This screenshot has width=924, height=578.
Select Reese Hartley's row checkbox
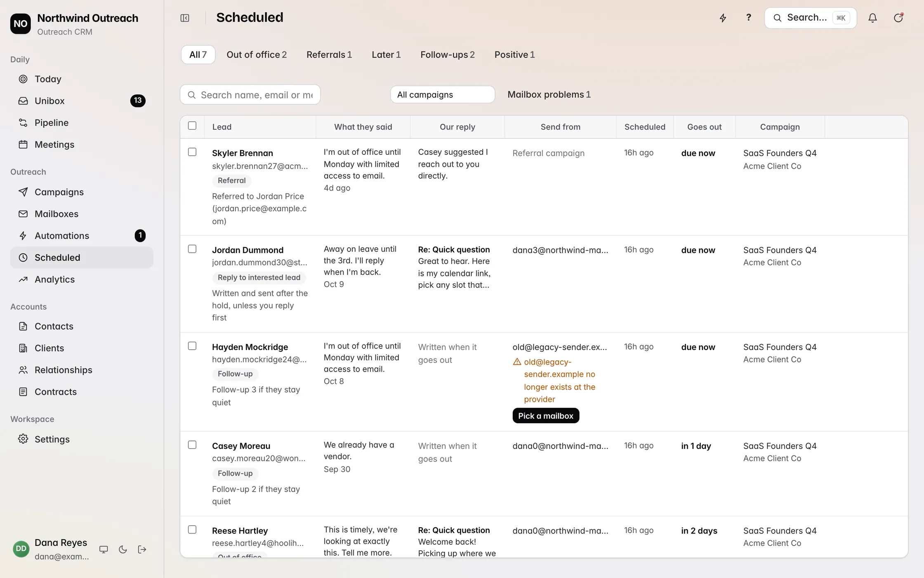192,530
